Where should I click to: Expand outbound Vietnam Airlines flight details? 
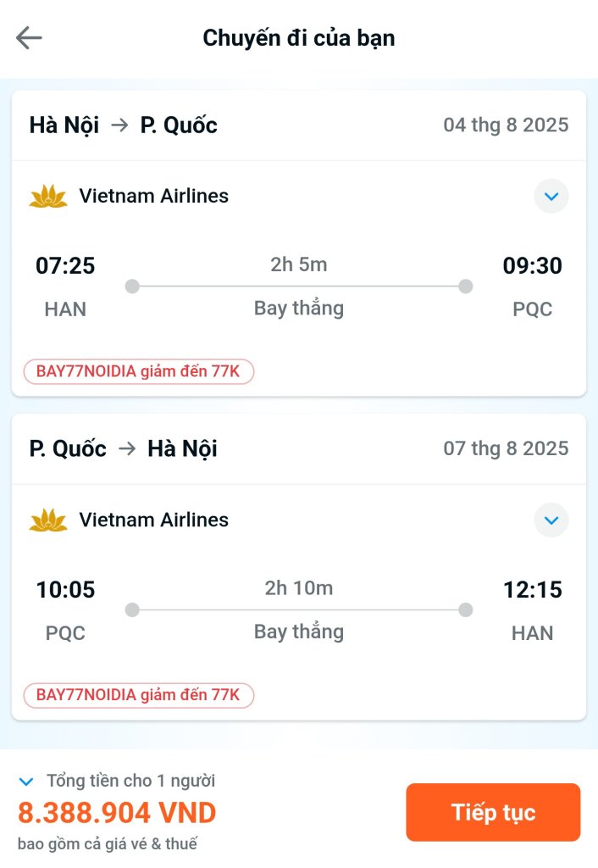(551, 196)
